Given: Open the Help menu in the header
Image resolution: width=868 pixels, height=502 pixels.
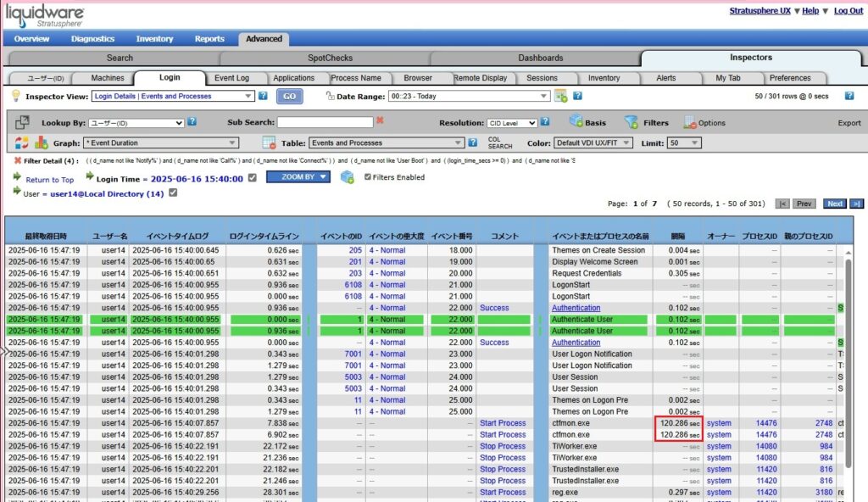Looking at the screenshot, I should pos(810,10).
